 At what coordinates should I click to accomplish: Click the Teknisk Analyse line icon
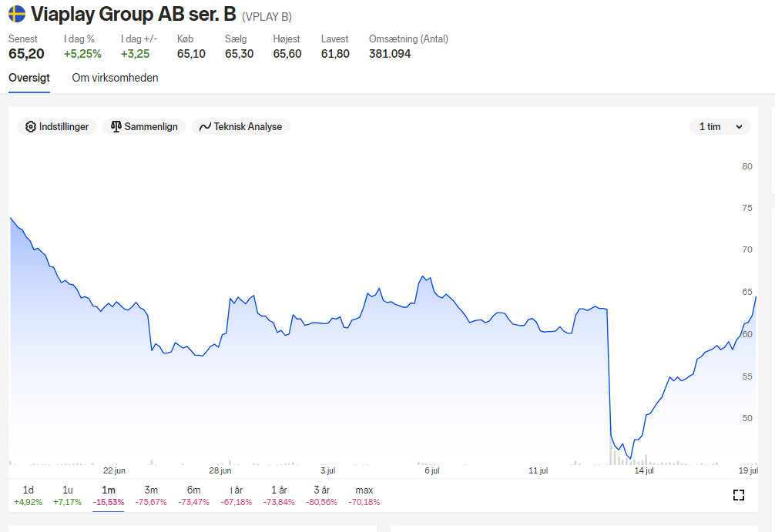[x=205, y=127]
